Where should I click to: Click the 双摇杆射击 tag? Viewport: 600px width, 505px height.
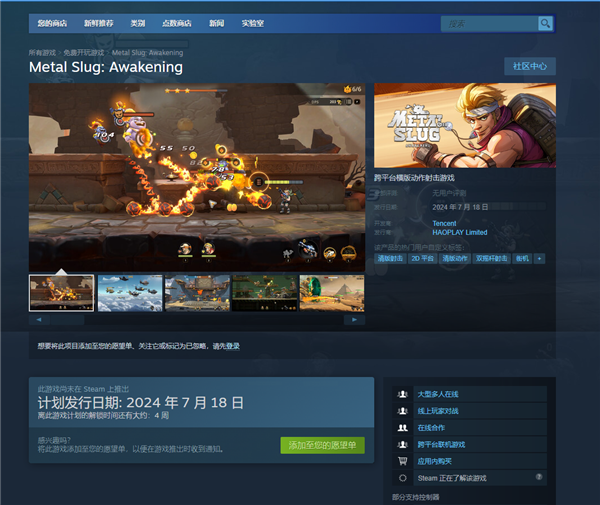pyautogui.click(x=491, y=259)
